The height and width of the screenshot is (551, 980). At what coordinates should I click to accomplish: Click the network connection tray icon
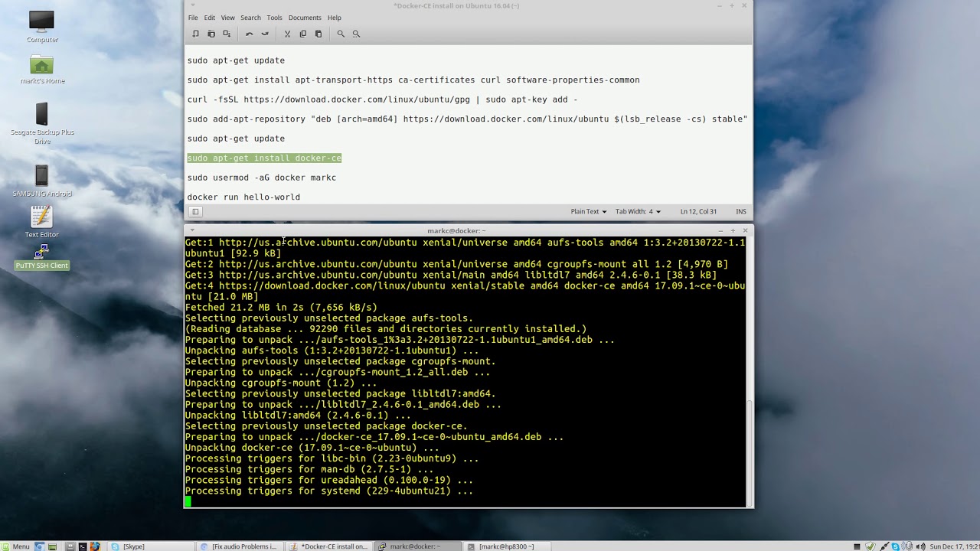[x=885, y=546]
